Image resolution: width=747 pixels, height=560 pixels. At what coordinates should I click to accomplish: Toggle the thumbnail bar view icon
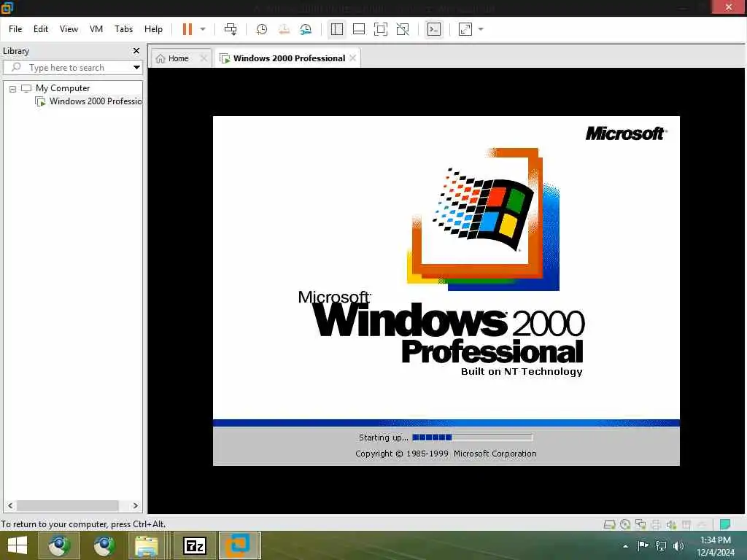click(x=359, y=29)
